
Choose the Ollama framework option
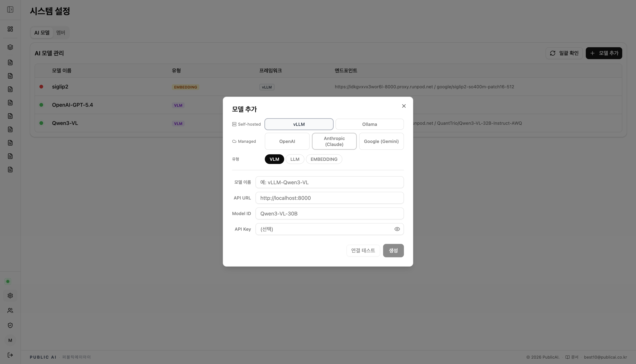point(369,124)
